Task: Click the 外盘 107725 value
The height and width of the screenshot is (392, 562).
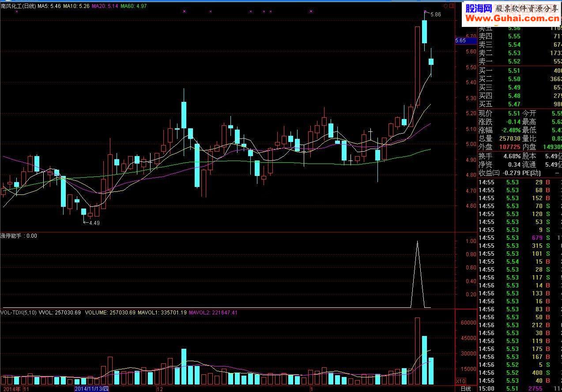Action: [509, 147]
